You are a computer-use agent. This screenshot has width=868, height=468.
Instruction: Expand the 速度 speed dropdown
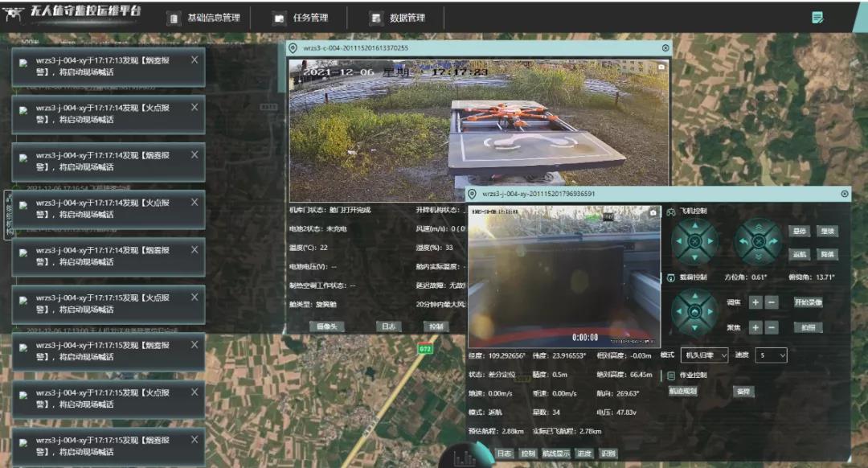click(771, 355)
